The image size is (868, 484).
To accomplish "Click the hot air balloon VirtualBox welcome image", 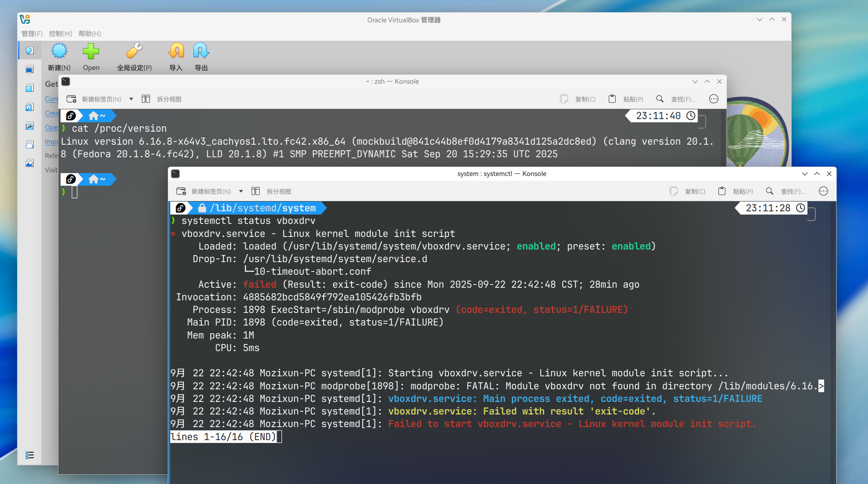I will tap(758, 132).
